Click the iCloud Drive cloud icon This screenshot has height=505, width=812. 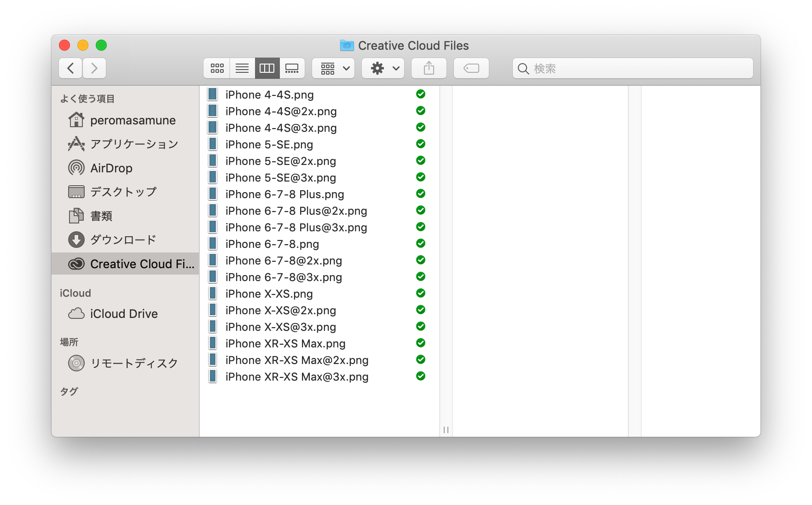point(76,314)
